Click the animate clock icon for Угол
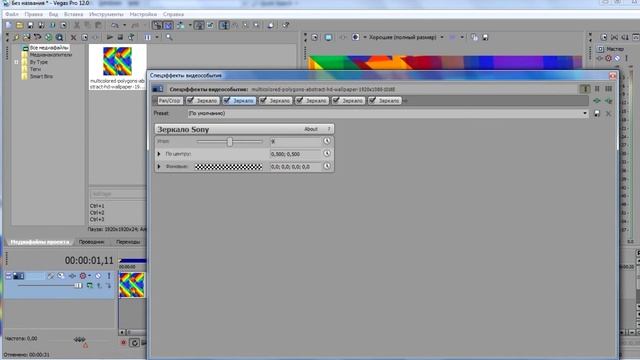The image size is (640, 360). (327, 141)
